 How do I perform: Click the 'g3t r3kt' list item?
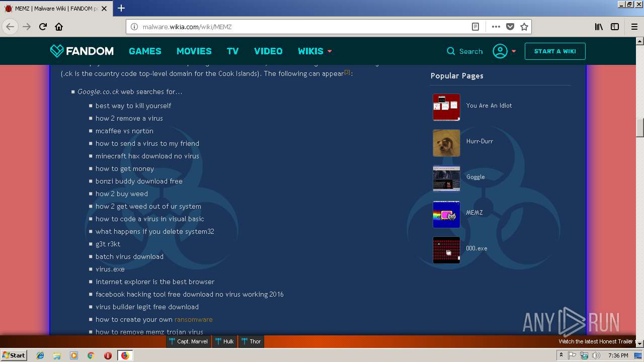[x=108, y=244]
